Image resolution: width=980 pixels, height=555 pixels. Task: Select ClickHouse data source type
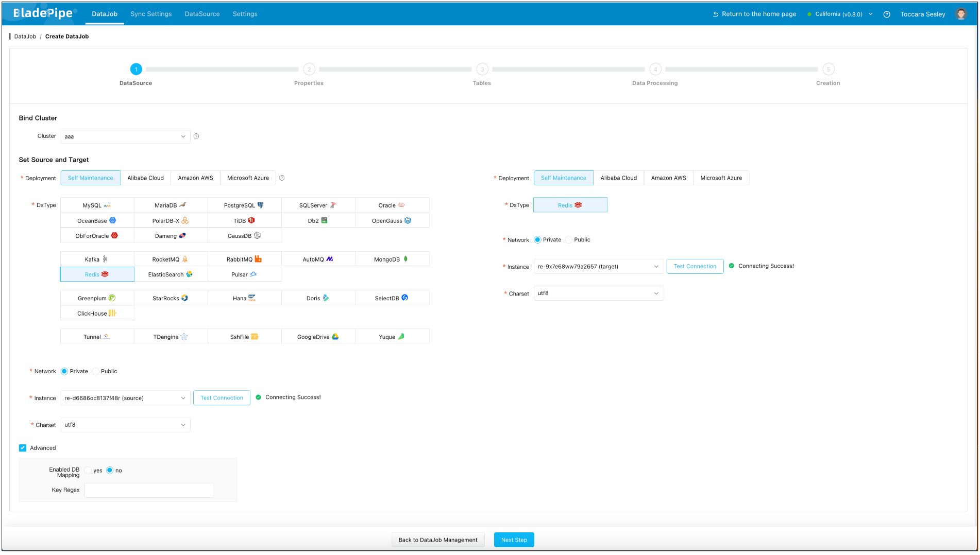point(97,314)
